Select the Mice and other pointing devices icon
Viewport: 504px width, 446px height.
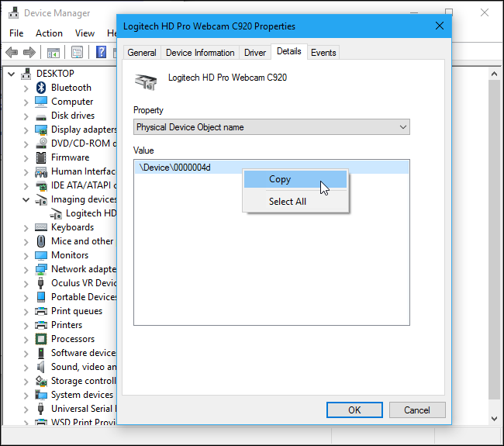coord(41,241)
